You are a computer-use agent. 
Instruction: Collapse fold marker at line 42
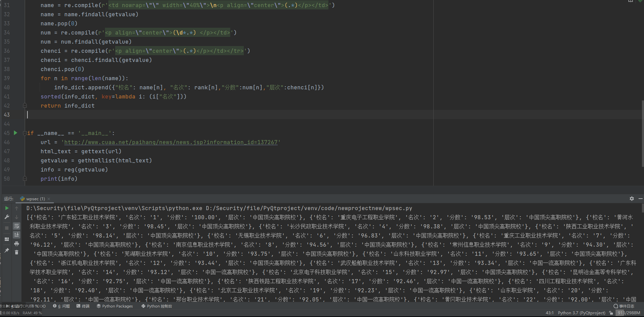tap(25, 106)
